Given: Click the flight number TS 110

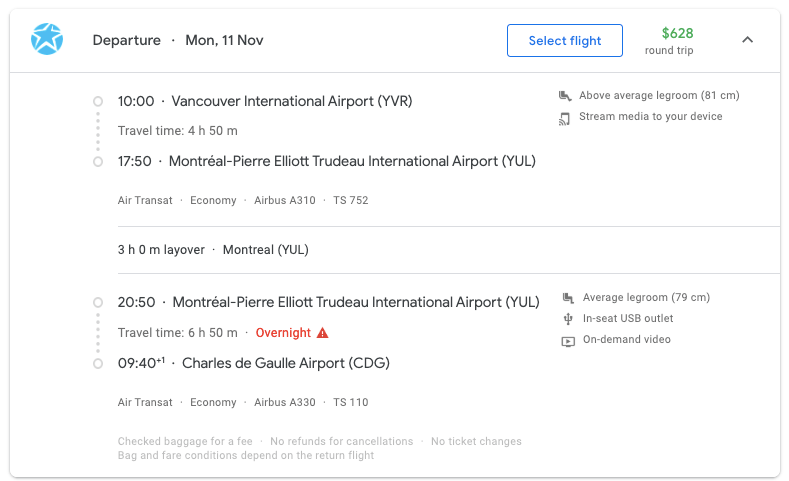Looking at the screenshot, I should click(x=351, y=403).
